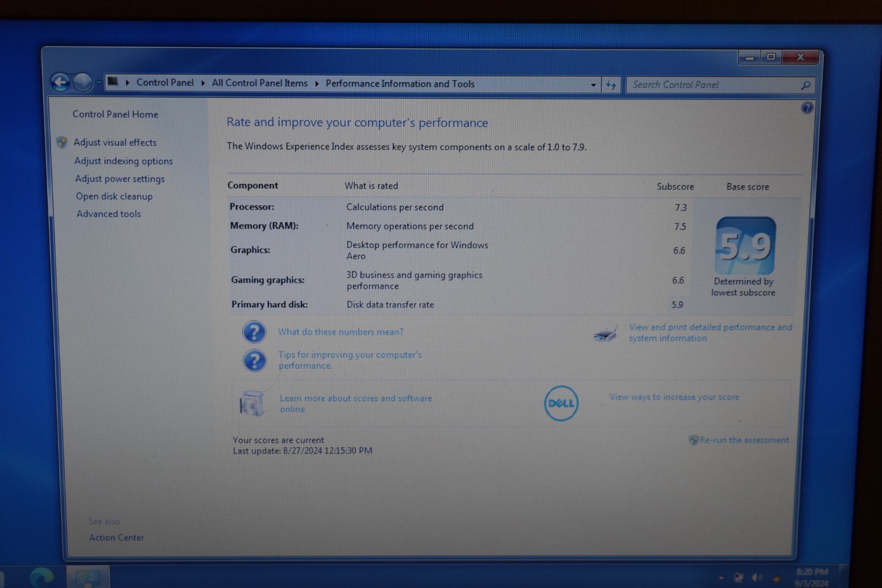
Task: Expand arrow after Control Panel breadcrumb
Action: point(203,83)
